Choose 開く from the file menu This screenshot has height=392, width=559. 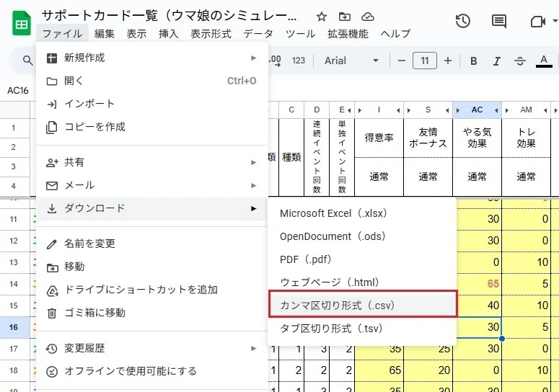click(x=152, y=81)
